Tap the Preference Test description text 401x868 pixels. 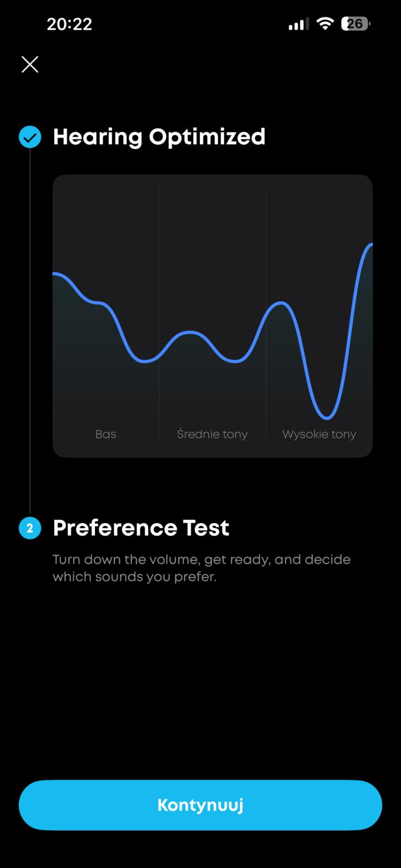pyautogui.click(x=202, y=567)
